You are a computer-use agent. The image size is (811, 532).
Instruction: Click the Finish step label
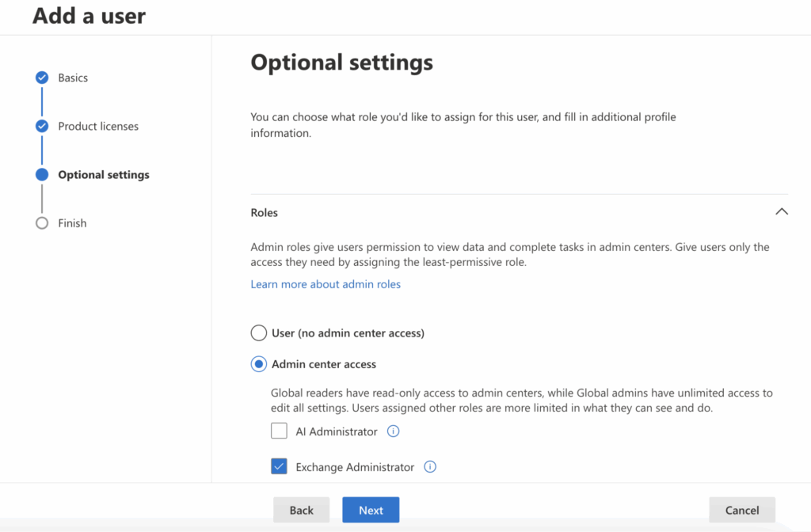click(x=72, y=222)
